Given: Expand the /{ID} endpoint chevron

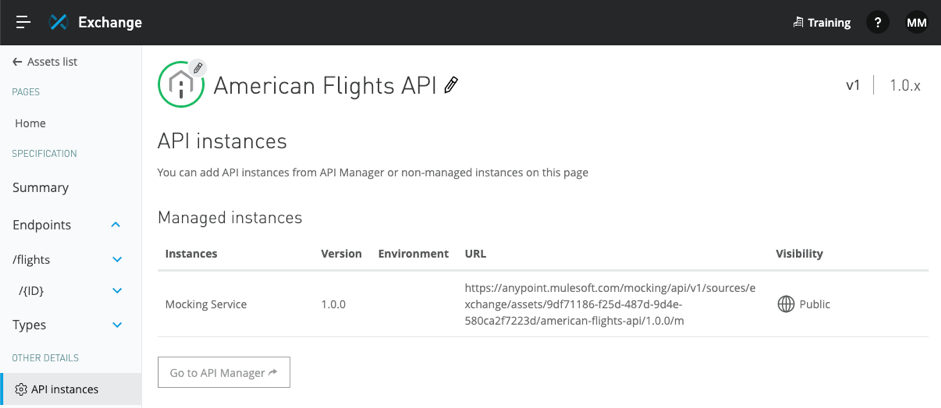Looking at the screenshot, I should pyautogui.click(x=117, y=291).
